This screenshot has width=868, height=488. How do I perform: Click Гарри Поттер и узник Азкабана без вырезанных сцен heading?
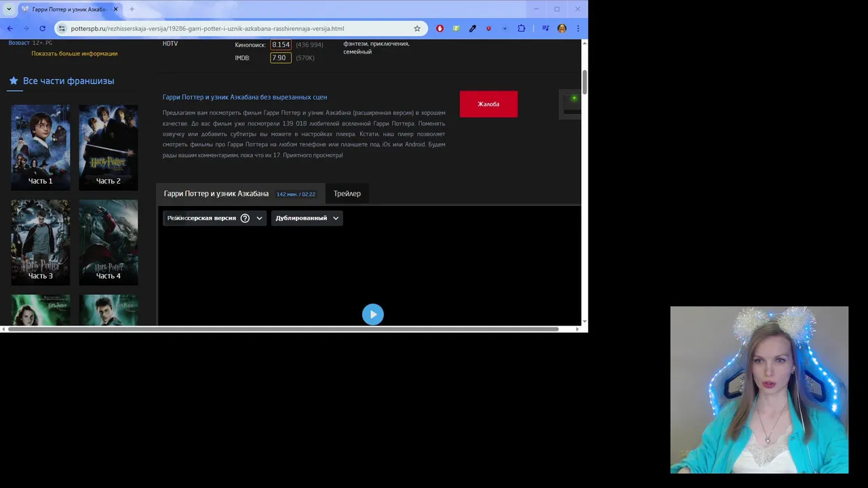(x=245, y=97)
